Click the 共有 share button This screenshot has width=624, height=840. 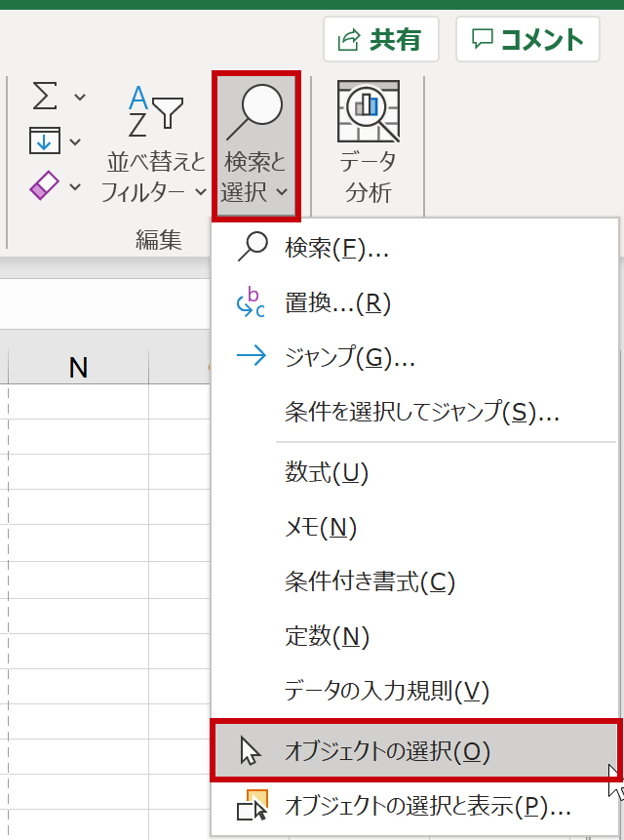click(380, 39)
